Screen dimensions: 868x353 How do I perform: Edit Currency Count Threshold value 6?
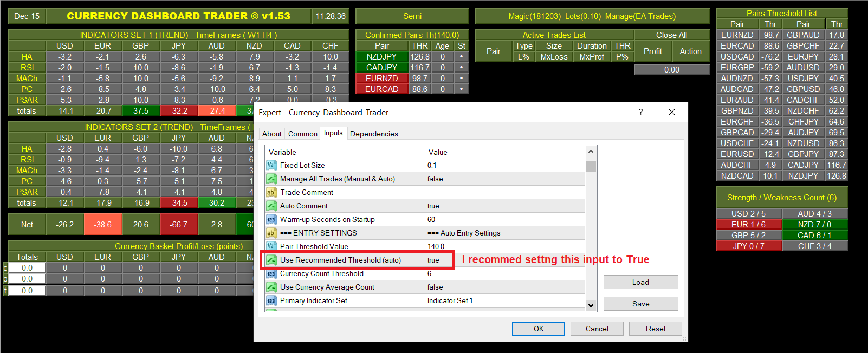click(x=505, y=273)
